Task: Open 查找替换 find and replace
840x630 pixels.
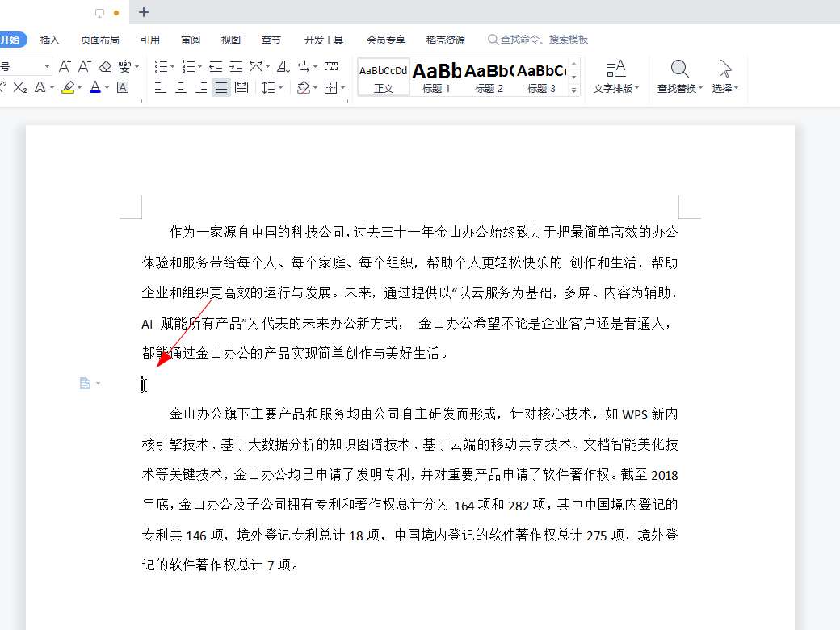Action: click(x=679, y=77)
